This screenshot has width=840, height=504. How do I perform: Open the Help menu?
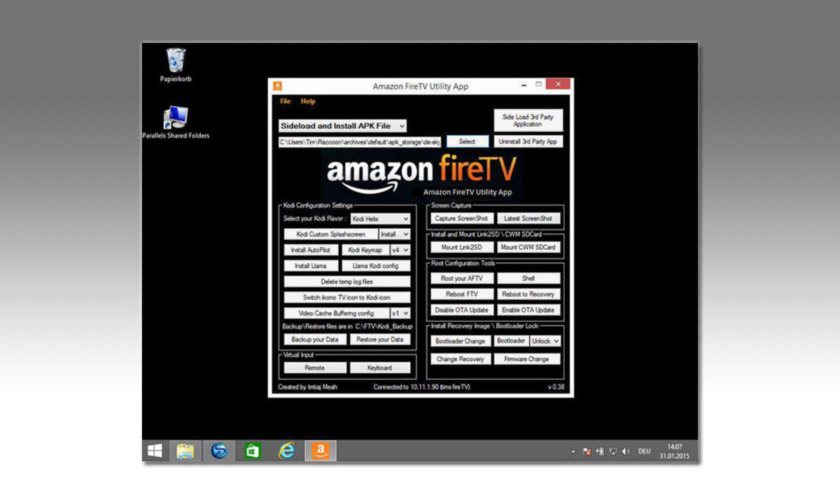pyautogui.click(x=308, y=101)
